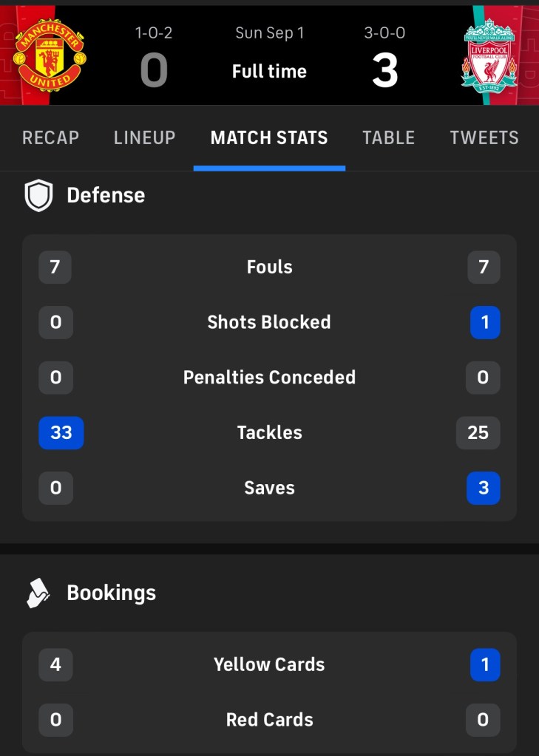This screenshot has width=539, height=756.
Task: Click Liverpool's Tackles value 25
Action: point(478,433)
